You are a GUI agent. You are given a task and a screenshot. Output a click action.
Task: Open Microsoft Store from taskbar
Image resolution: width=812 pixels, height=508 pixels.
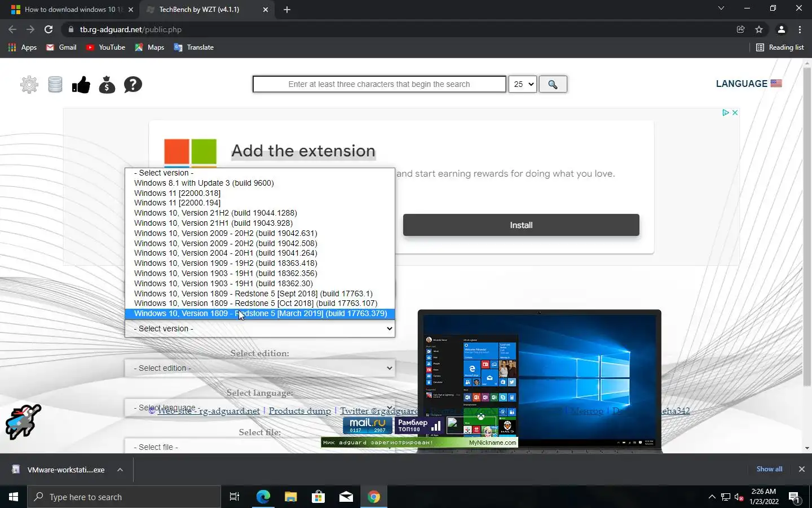[x=318, y=497]
